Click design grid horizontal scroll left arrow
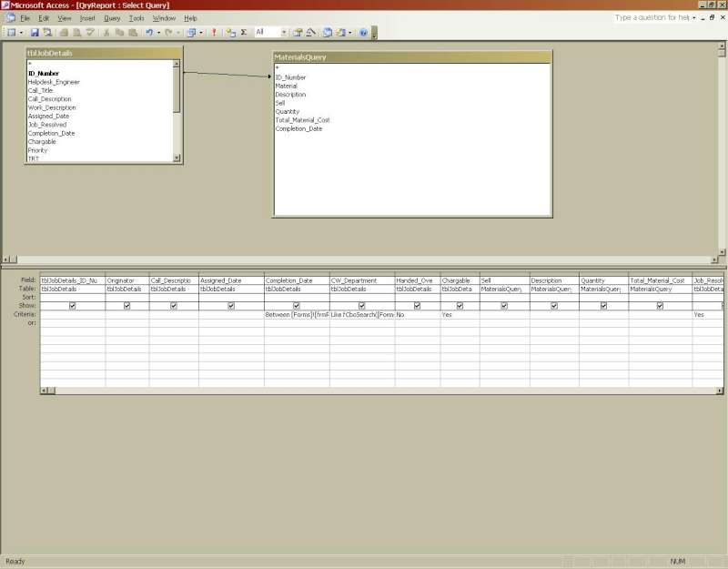This screenshot has height=569, width=728. click(x=44, y=391)
